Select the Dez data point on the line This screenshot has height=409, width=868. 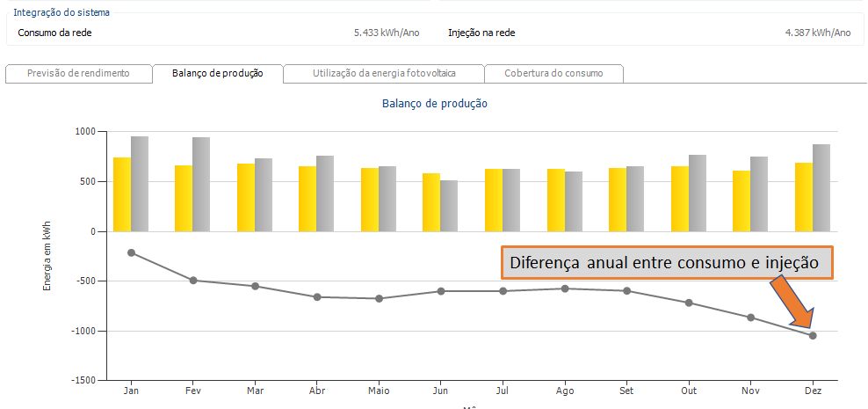click(813, 335)
